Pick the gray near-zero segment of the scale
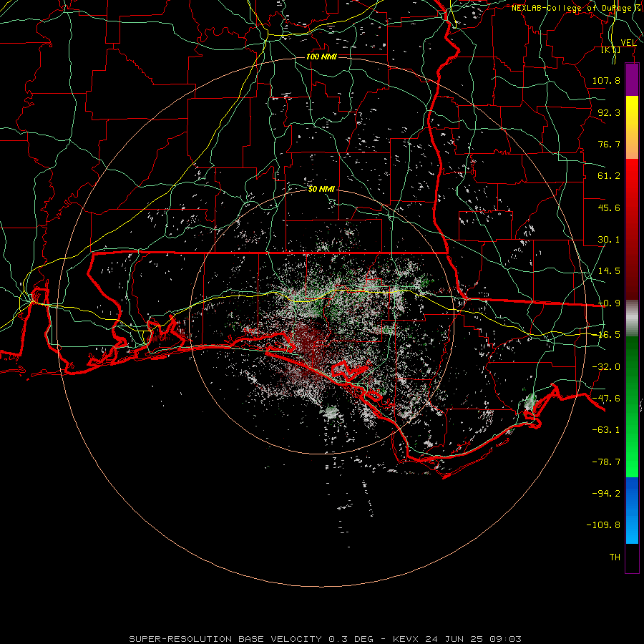Image resolution: width=644 pixels, height=644 pixels. (x=632, y=318)
